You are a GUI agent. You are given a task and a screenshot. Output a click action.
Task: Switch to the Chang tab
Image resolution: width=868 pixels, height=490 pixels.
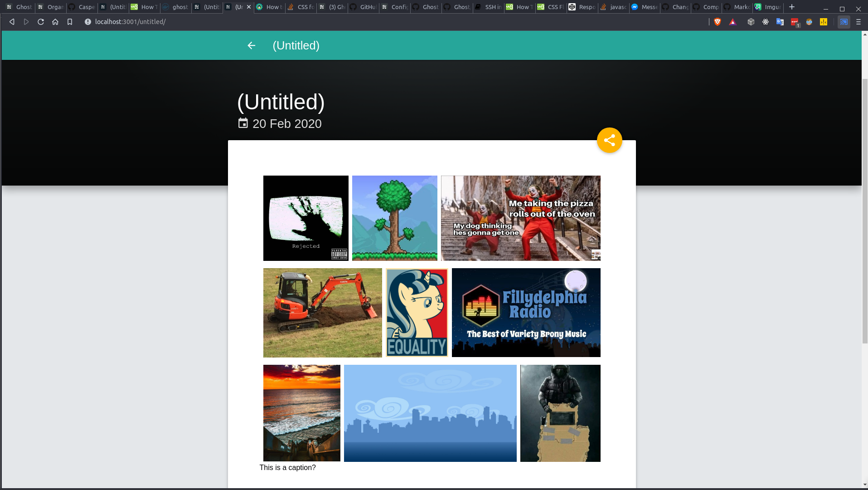pos(676,7)
